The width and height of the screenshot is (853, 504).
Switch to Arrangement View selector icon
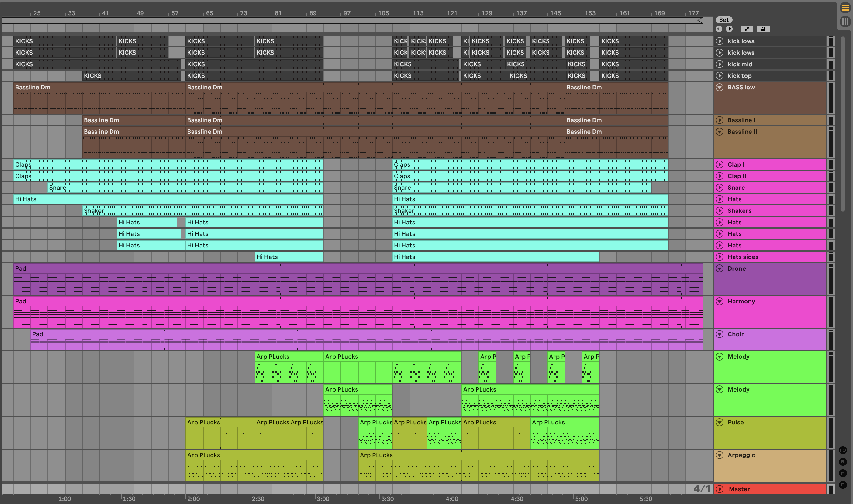point(845,8)
